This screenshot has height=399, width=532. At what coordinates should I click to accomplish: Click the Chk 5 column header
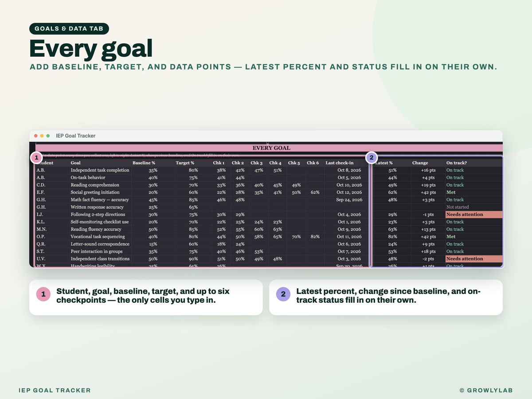click(294, 163)
